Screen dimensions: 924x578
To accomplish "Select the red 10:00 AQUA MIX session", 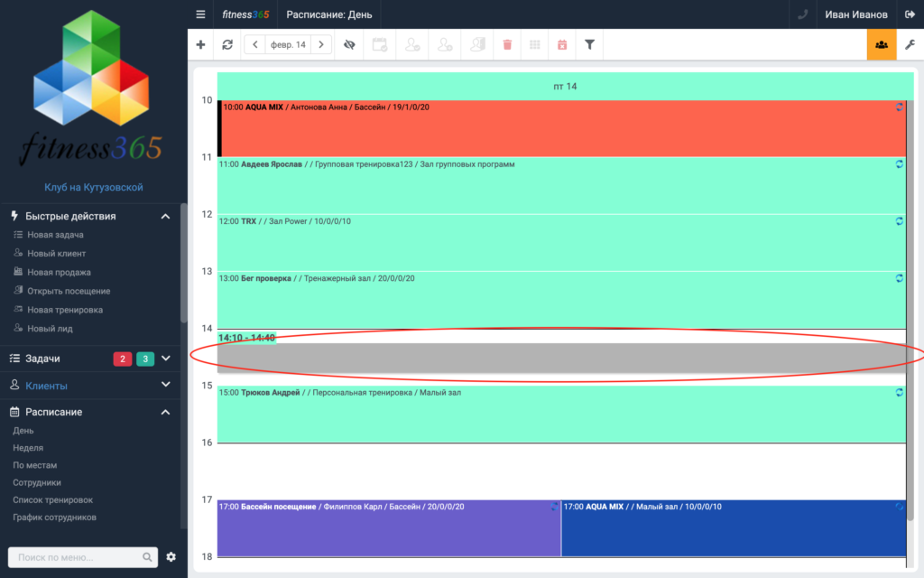I will tap(561, 128).
